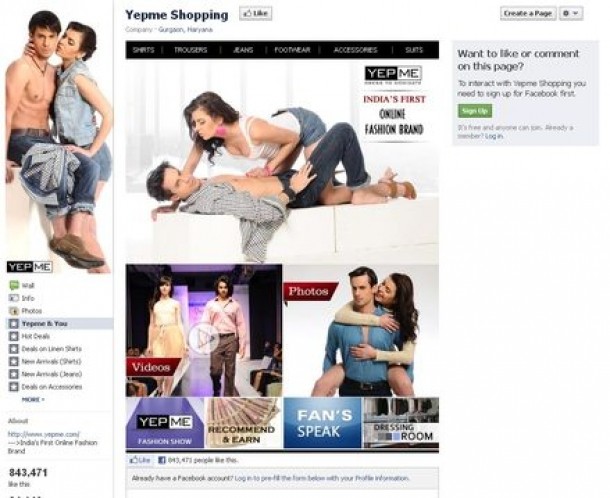Open the gear settings dropdown
Screen dimensions: 610x498
point(571,13)
